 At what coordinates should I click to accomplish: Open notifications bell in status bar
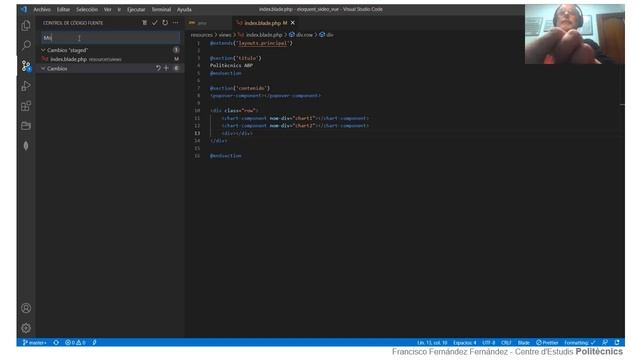point(617,342)
